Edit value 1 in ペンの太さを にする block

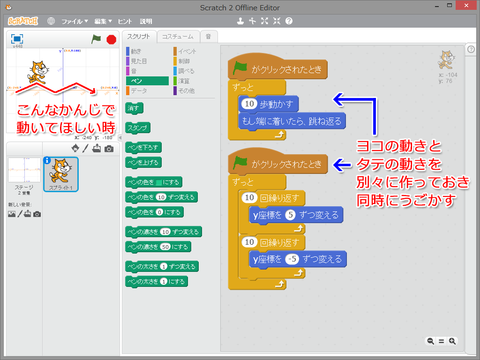pos(163,281)
